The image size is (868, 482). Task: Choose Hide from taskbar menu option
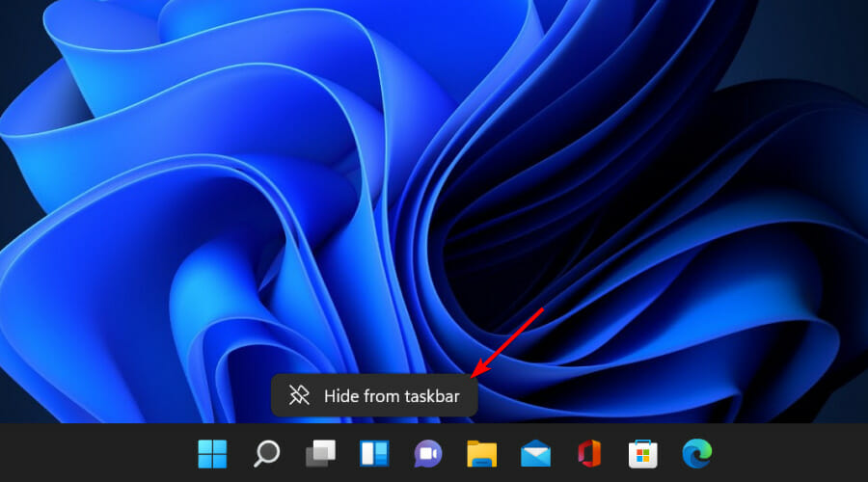374,395
